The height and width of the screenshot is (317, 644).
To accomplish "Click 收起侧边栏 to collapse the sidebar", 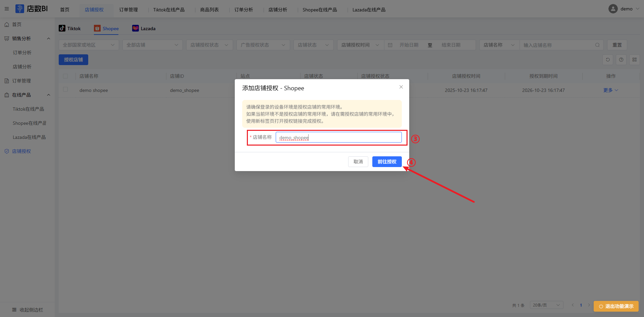I will click(28, 310).
